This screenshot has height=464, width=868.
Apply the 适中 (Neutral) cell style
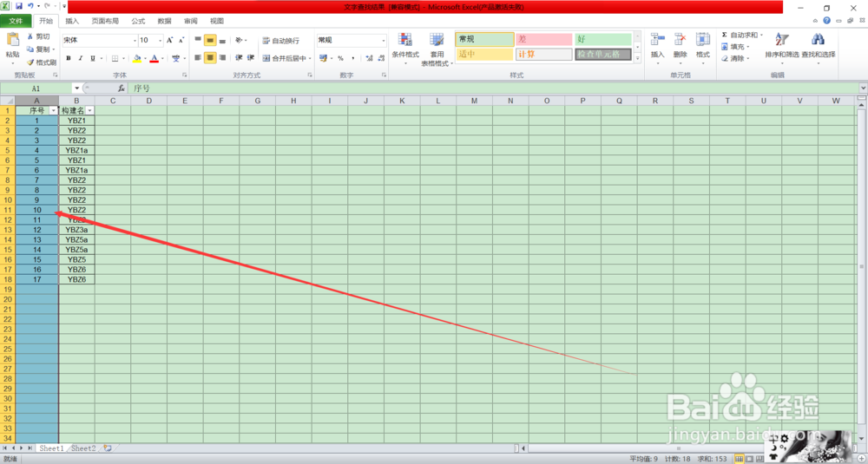pos(484,54)
